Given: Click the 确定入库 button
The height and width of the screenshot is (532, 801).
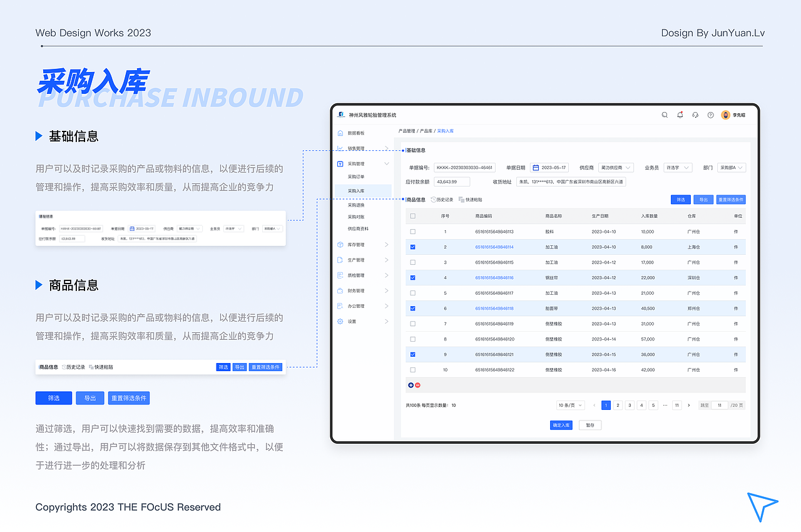Looking at the screenshot, I should tap(561, 425).
